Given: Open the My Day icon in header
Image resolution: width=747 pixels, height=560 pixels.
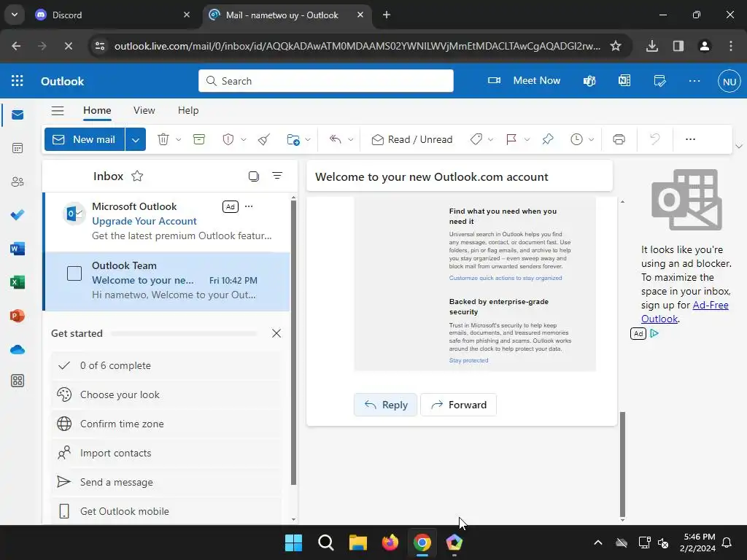Looking at the screenshot, I should pos(659,81).
